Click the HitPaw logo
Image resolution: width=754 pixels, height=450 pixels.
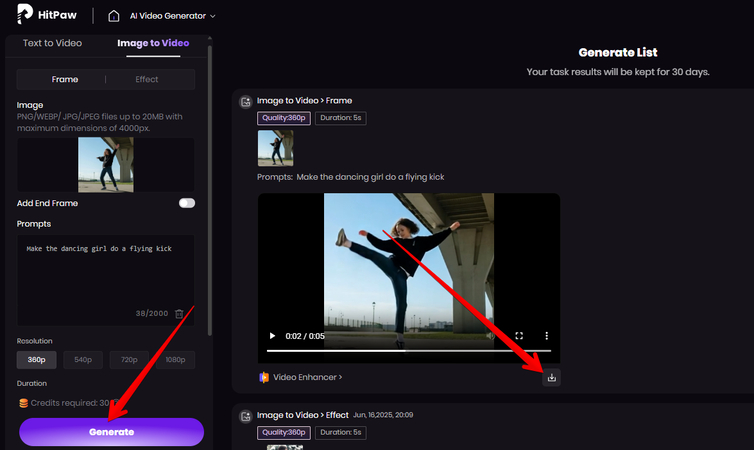pyautogui.click(x=47, y=14)
